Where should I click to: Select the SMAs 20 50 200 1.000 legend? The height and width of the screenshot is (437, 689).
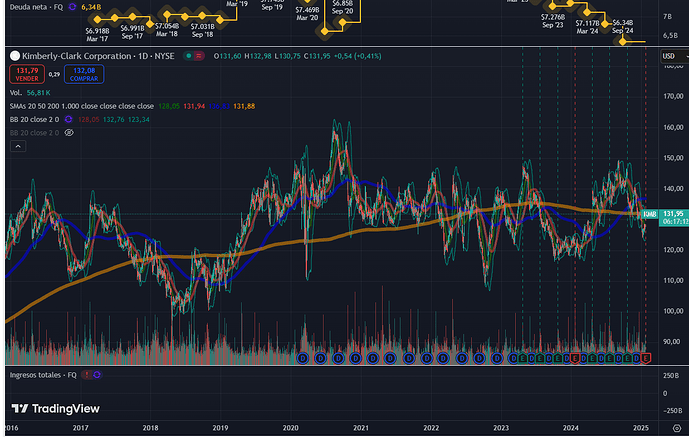82,106
